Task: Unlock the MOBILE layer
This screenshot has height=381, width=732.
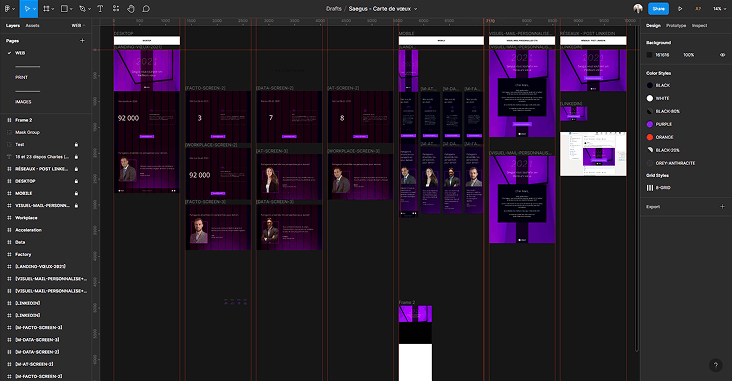Action: pos(76,193)
